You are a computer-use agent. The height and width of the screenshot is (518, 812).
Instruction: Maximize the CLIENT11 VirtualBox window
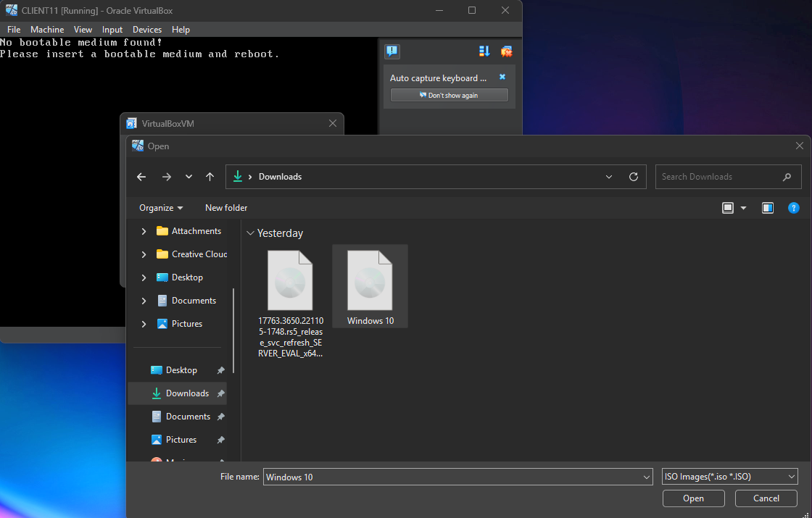472,10
